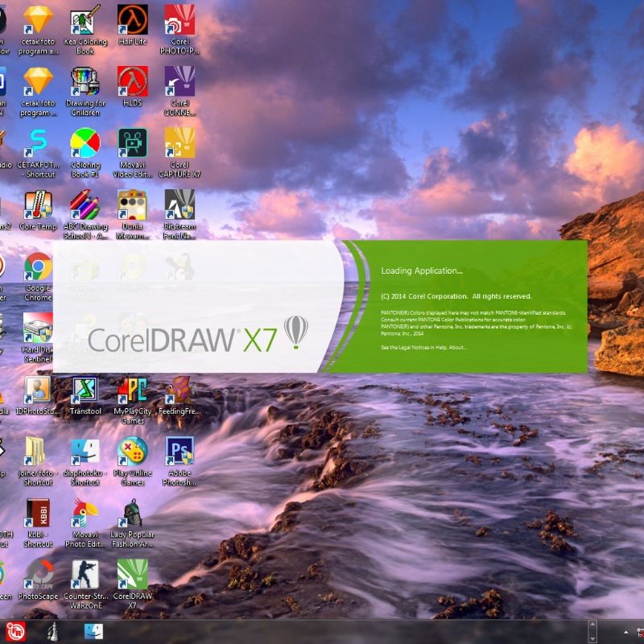Select the CETAKFOT... - Shortcut icon

click(38, 153)
